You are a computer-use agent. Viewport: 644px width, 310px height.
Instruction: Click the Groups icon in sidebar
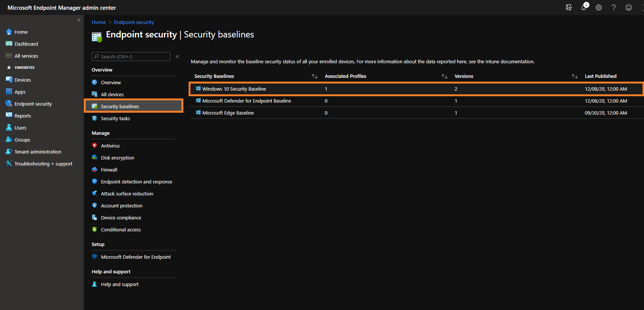coord(9,140)
